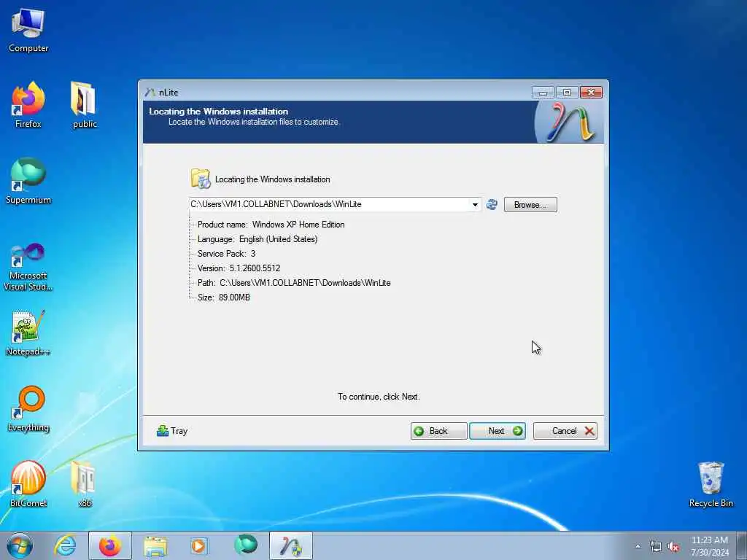Viewport: 747px width, 560px height.
Task: Open the Computer desktop icon
Action: pyautogui.click(x=28, y=31)
